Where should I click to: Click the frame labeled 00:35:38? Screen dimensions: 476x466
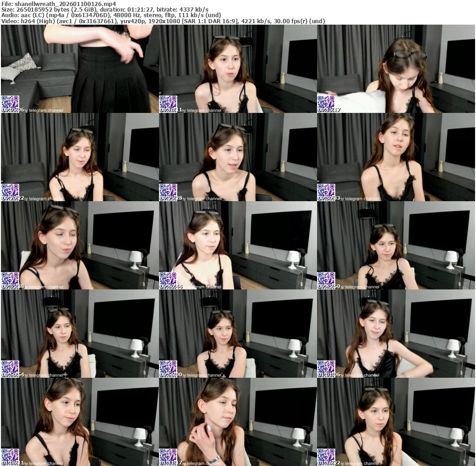pyautogui.click(x=80, y=245)
